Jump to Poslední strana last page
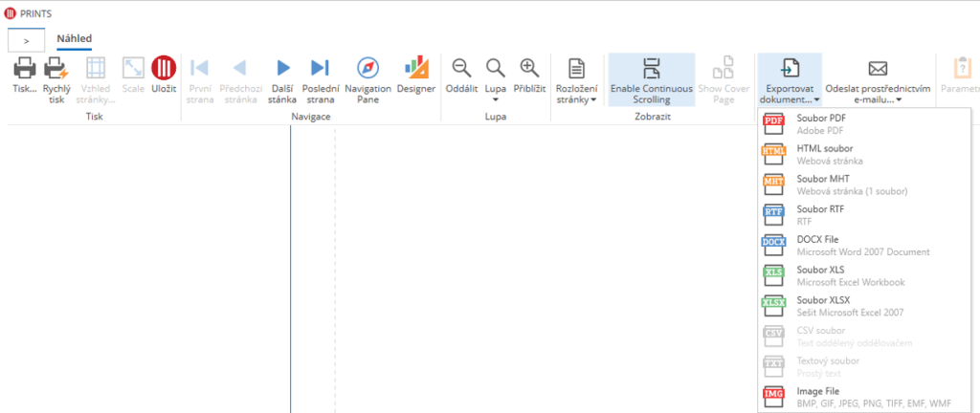980x413 pixels. tap(320, 69)
